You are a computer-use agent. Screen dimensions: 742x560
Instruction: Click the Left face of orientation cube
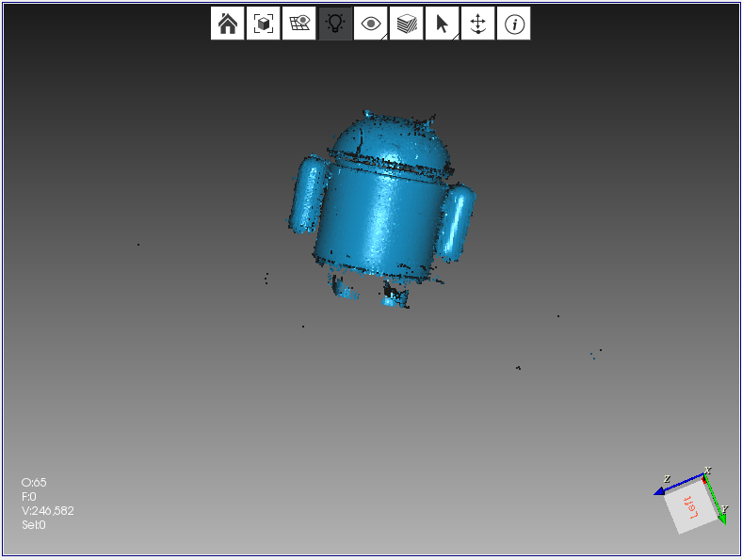[691, 507]
